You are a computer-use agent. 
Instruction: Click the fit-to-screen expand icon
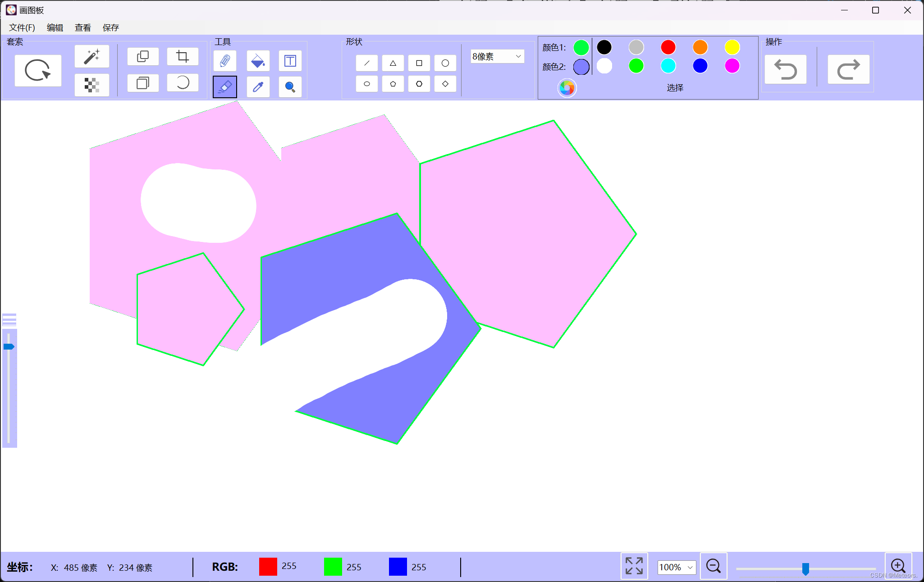pyautogui.click(x=634, y=566)
